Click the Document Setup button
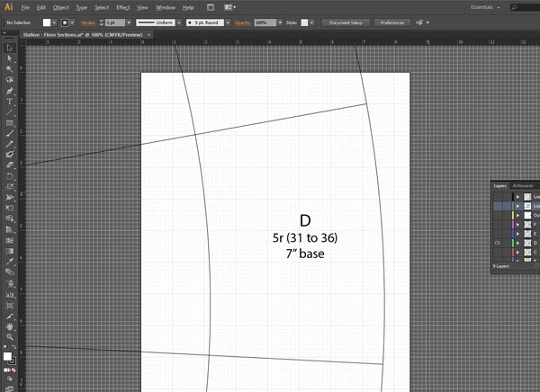The width and height of the screenshot is (540, 392). (346, 22)
